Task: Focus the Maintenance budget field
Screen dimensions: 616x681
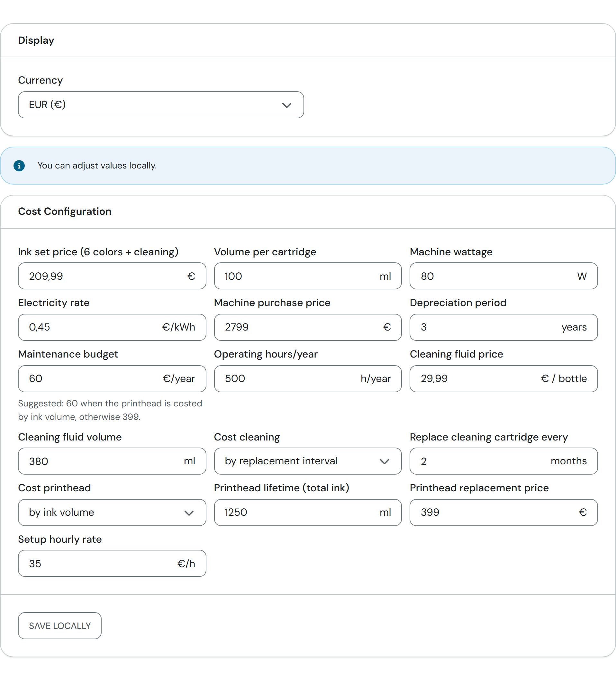Action: 112,379
